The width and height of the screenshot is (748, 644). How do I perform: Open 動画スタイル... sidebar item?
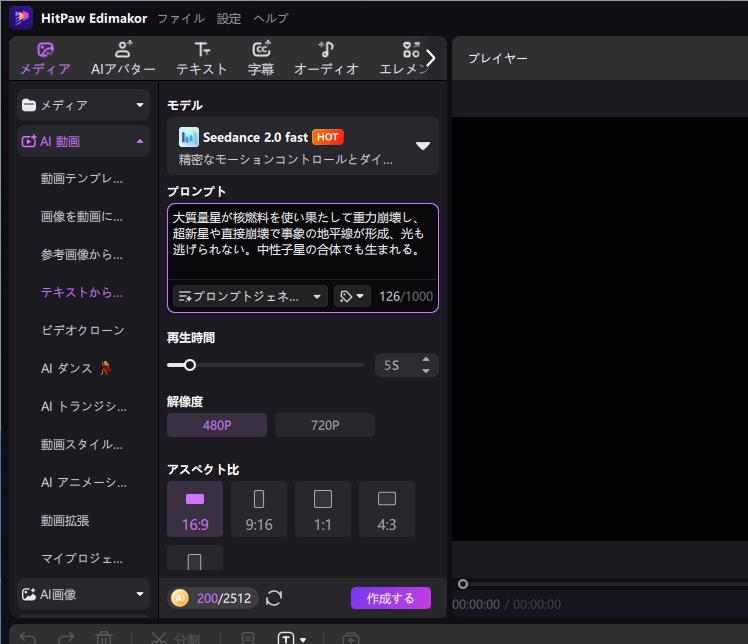82,445
